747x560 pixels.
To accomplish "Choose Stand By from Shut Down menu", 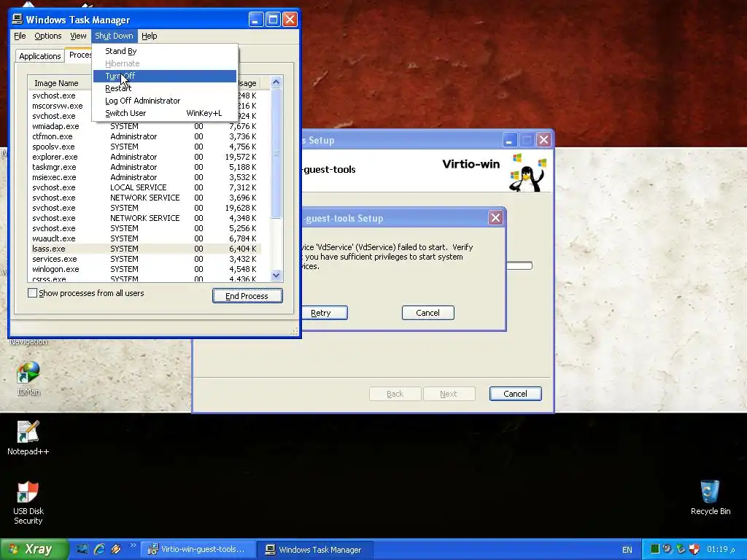I will click(164, 51).
